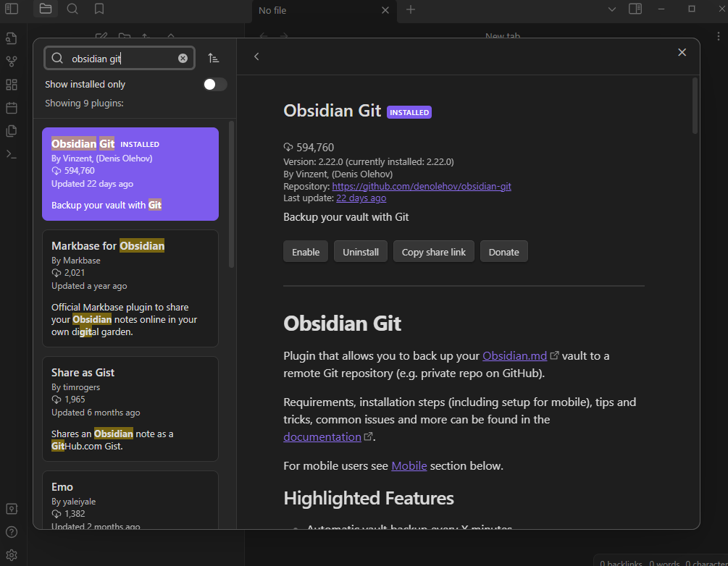Click the 0 backlinks status item
Viewport: 728px width, 566px height.
[x=621, y=562]
